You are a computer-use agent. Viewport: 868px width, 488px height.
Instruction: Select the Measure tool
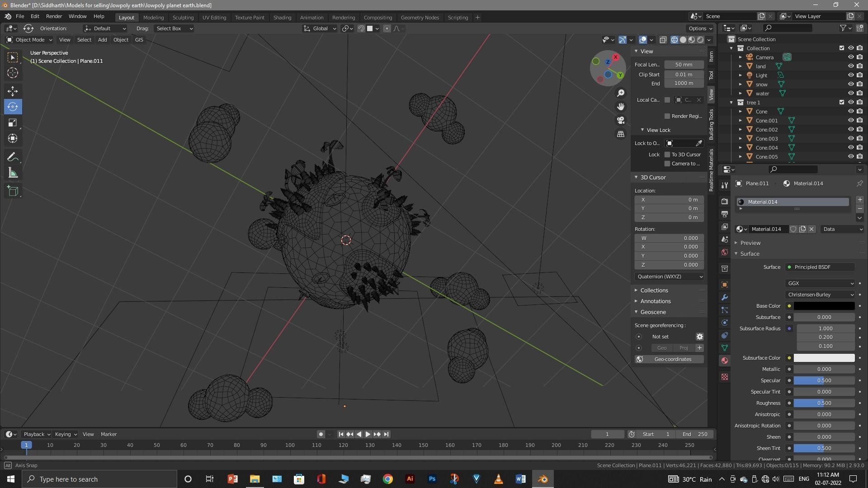coord(13,173)
